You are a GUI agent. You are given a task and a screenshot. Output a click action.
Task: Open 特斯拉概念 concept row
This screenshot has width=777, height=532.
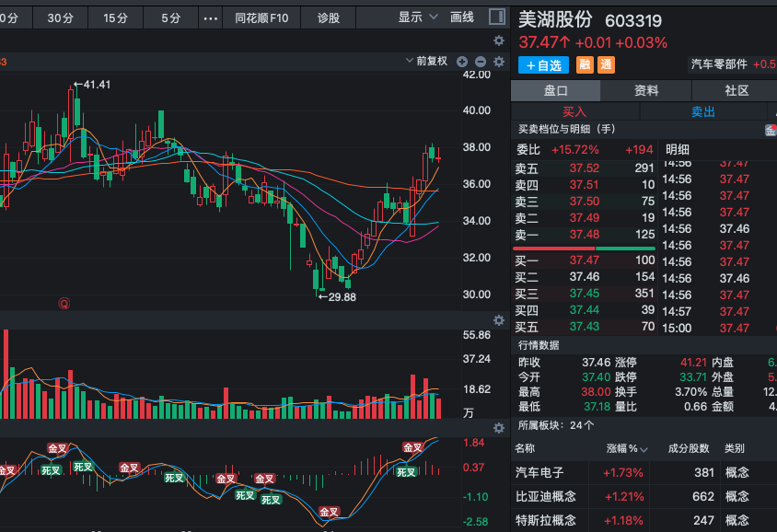pyautogui.click(x=644, y=520)
